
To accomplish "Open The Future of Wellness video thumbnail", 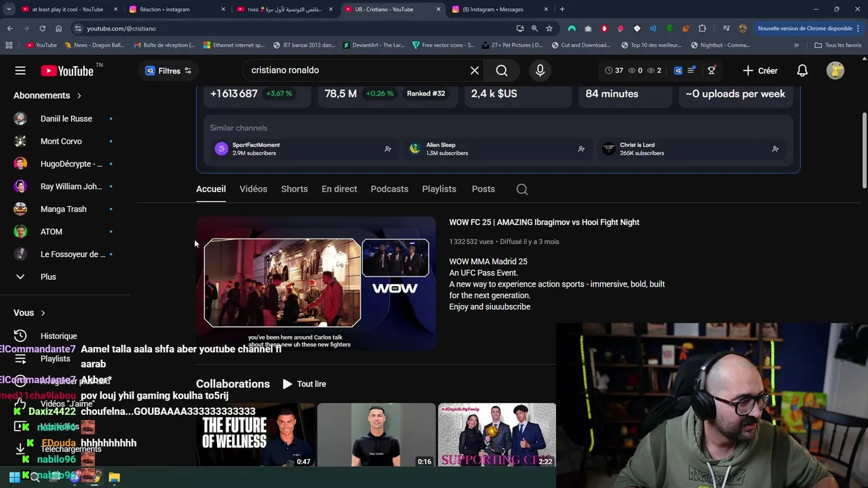I will pos(256,435).
